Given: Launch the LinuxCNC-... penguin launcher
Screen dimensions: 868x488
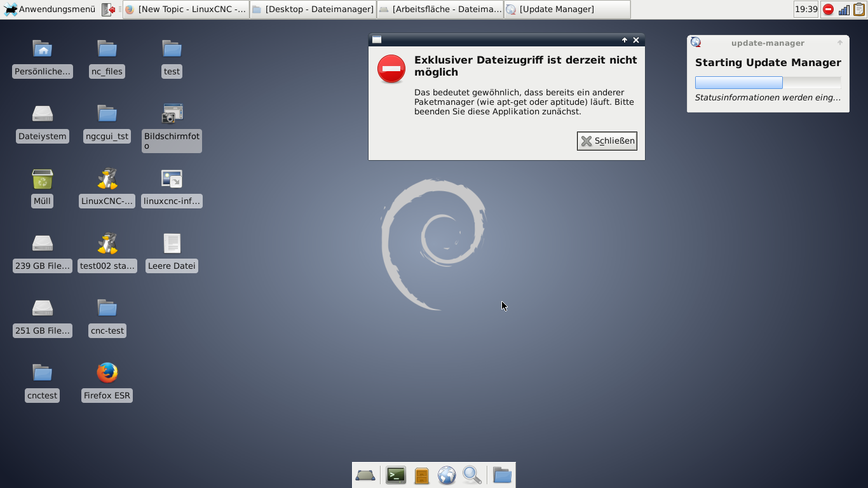Looking at the screenshot, I should pyautogui.click(x=107, y=179).
